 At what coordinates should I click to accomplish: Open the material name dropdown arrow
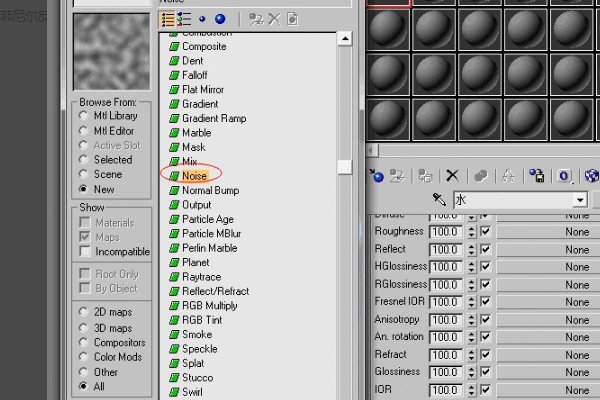(580, 200)
